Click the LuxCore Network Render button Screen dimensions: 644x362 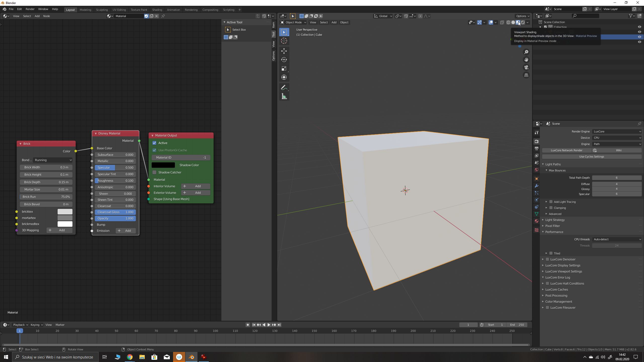(567, 150)
